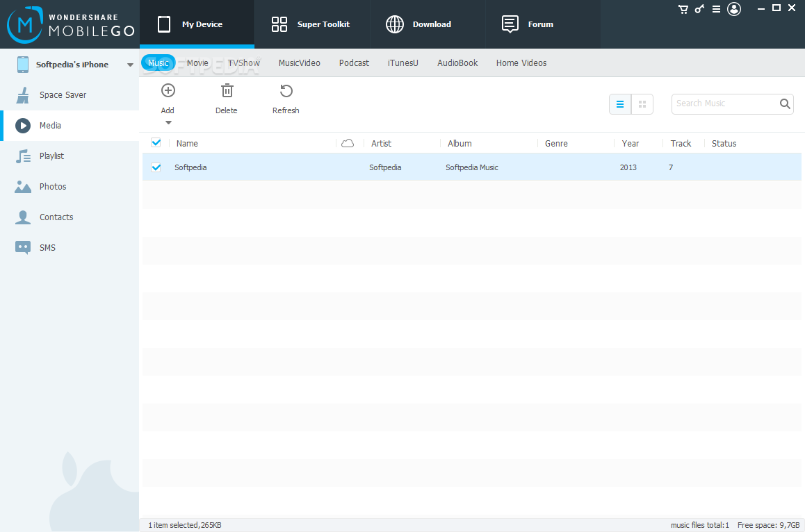The image size is (805, 532).
Task: Click the 'Softpedia Music' album cell
Action: (472, 167)
